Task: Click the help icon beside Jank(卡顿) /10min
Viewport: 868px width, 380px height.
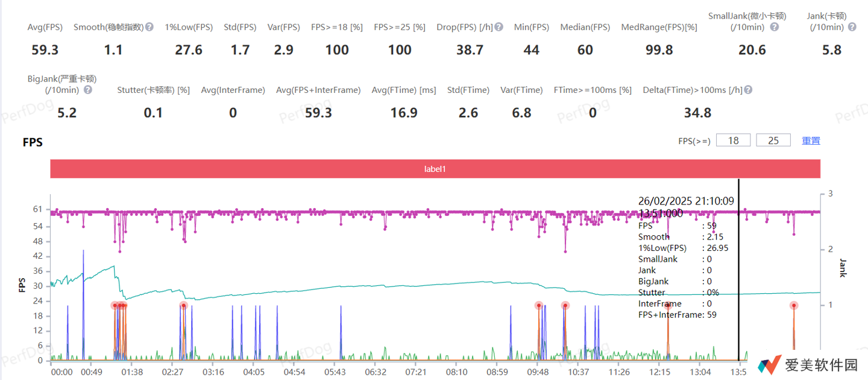Action: (851, 27)
